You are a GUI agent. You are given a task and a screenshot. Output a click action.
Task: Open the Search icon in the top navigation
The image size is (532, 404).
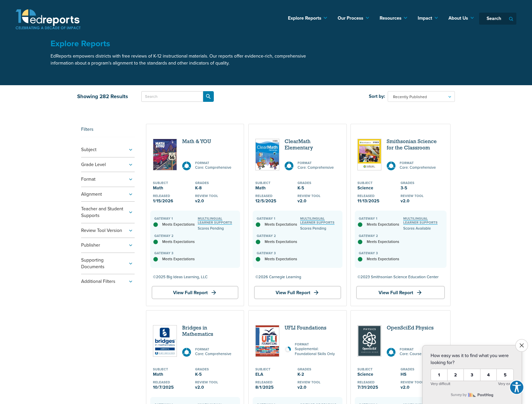pyautogui.click(x=511, y=19)
